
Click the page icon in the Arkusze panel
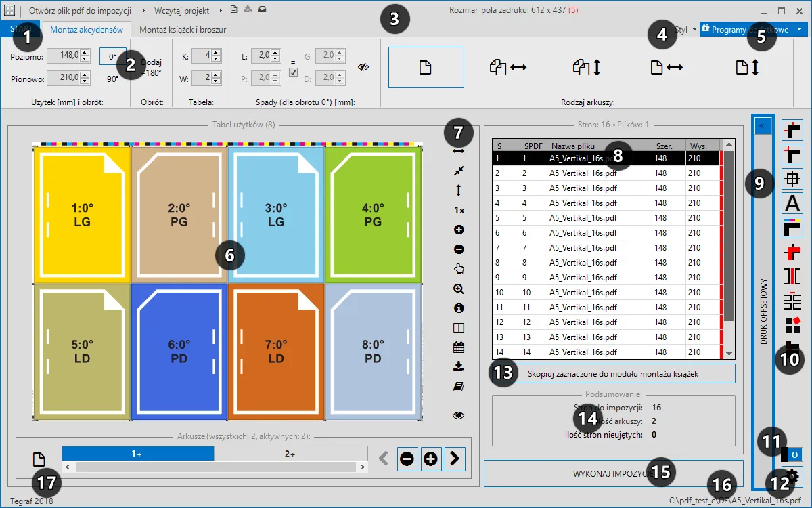(40, 459)
